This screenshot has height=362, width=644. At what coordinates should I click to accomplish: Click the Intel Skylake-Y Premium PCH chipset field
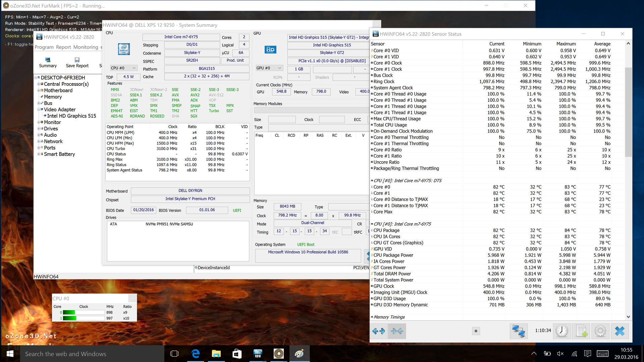[x=190, y=199]
